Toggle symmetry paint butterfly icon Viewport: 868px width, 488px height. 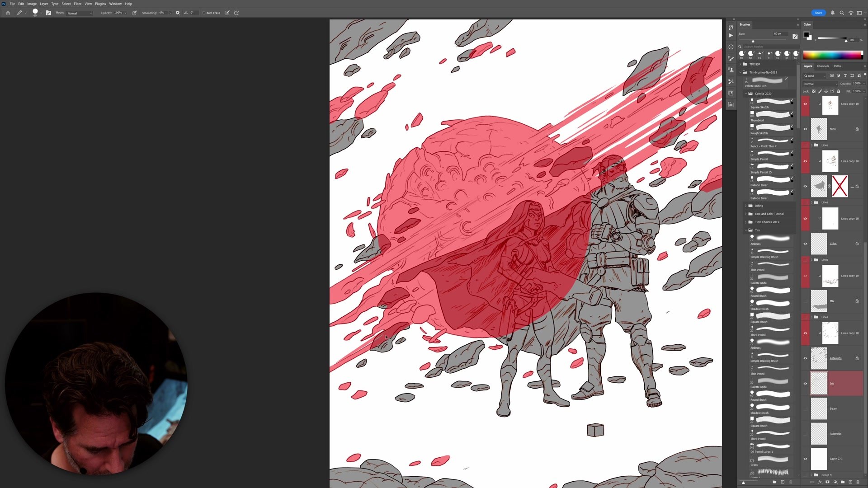pos(236,13)
